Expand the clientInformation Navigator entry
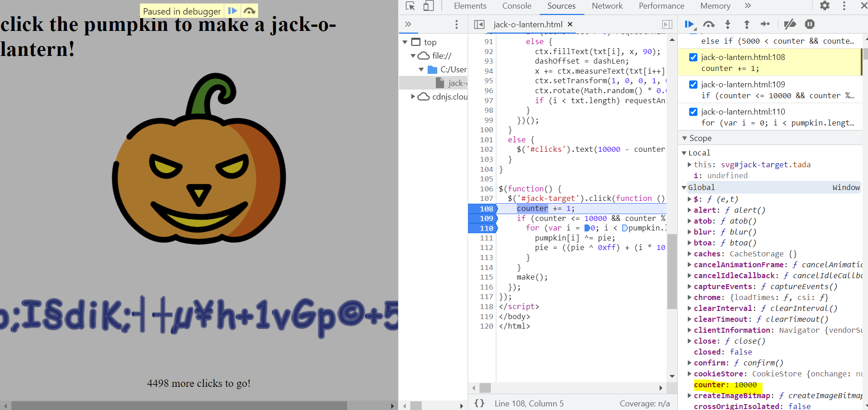Viewport: 868px width, 410px height. tap(690, 330)
